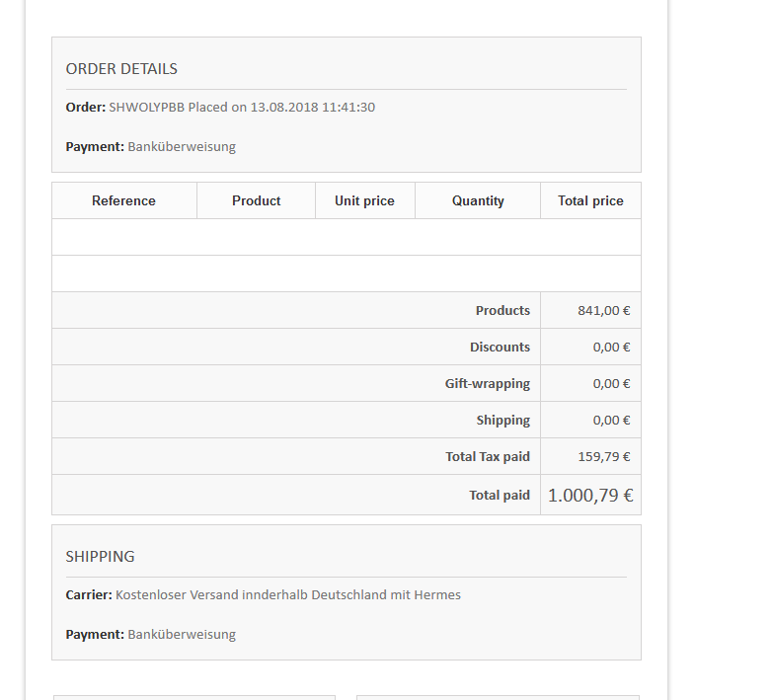The height and width of the screenshot is (700, 773).
Task: Click the Gift-wrapping row label
Action: click(487, 383)
